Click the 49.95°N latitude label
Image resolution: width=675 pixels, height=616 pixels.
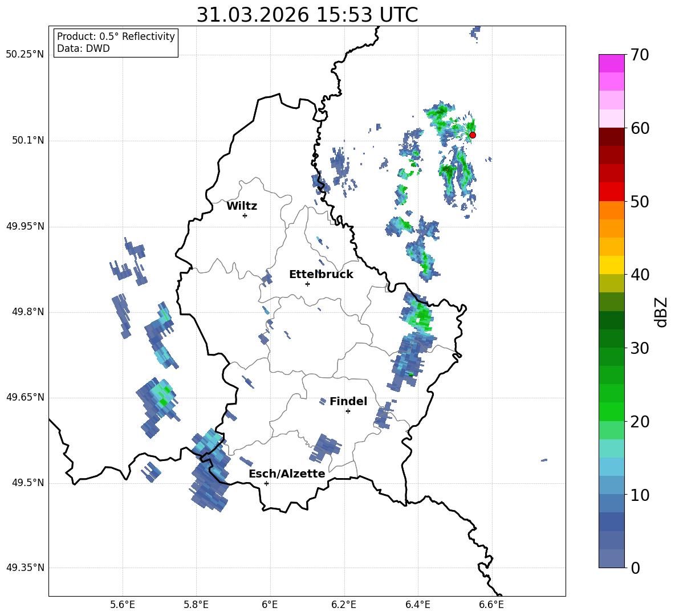[x=25, y=226]
